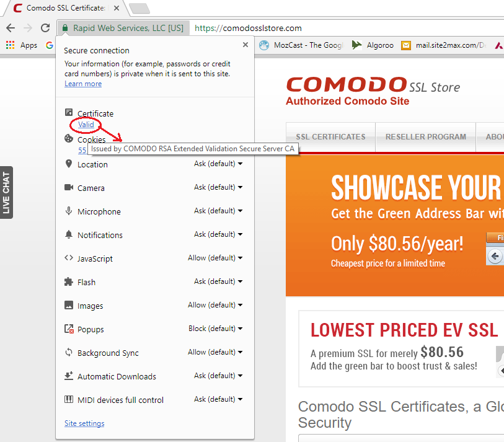Open the Apps grid bookmark icon
The image size is (504, 442).
click(x=11, y=45)
